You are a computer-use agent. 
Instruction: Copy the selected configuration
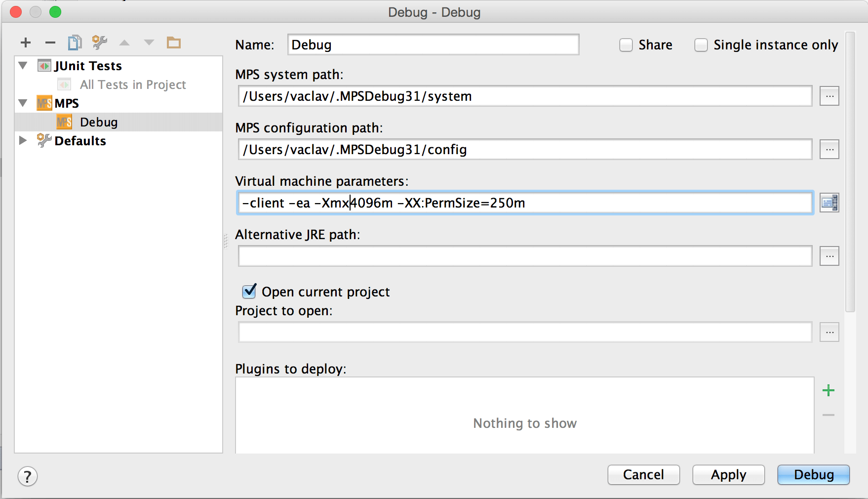pos(75,42)
